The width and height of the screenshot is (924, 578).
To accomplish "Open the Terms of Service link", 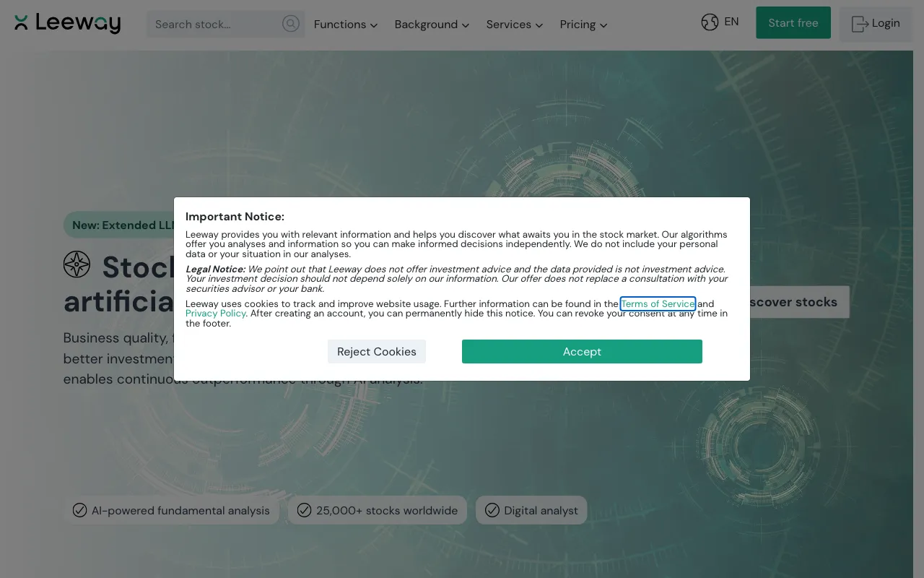I will (x=658, y=304).
